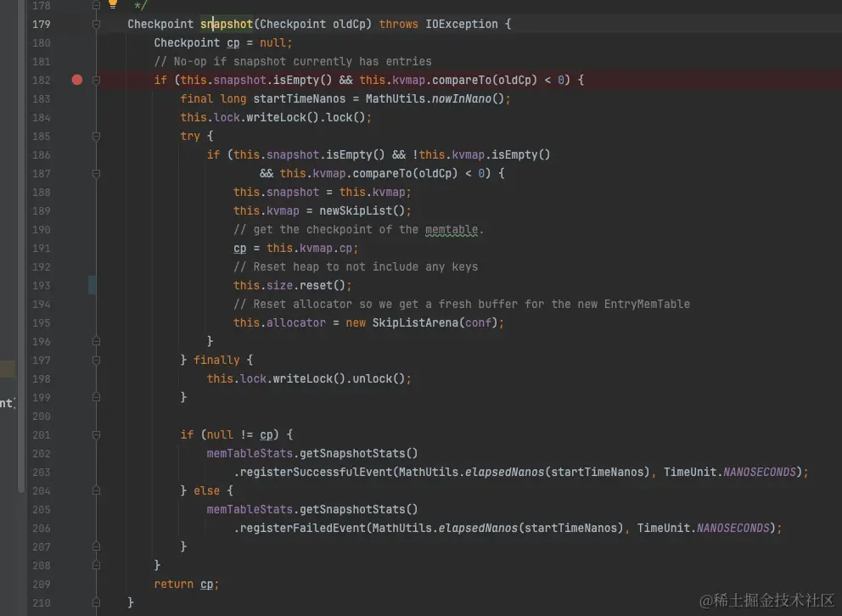Click the snapshot method name on line 179
This screenshot has width=842, height=616.
[x=226, y=24]
